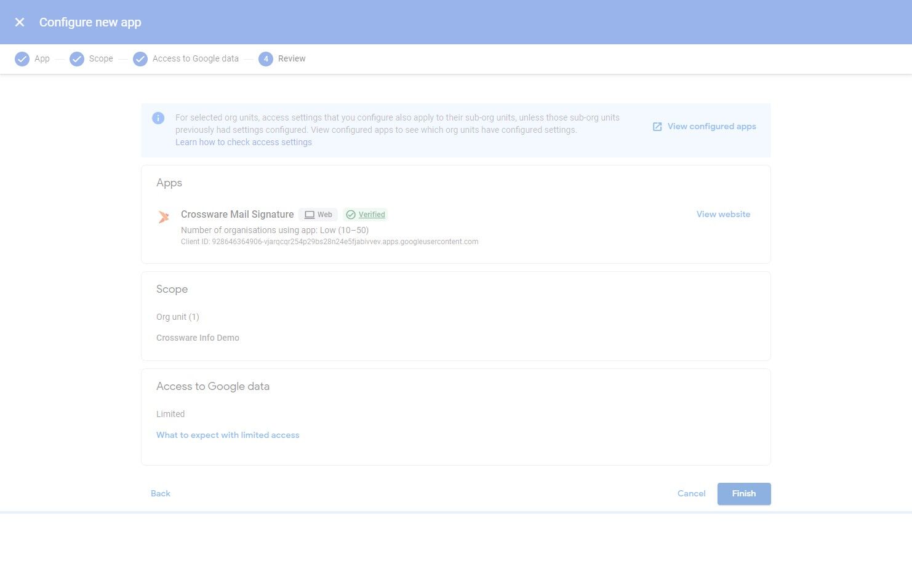This screenshot has width=912, height=588.
Task: Click the Cancel button
Action: tap(692, 493)
